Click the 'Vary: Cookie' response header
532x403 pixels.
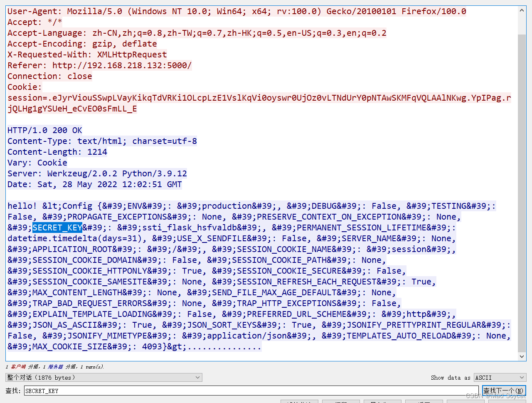(x=37, y=163)
